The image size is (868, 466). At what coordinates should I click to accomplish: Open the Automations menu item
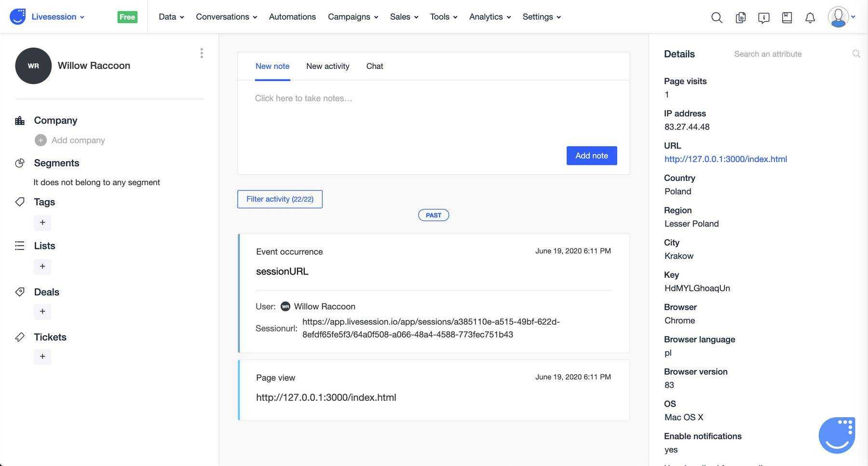tap(292, 17)
